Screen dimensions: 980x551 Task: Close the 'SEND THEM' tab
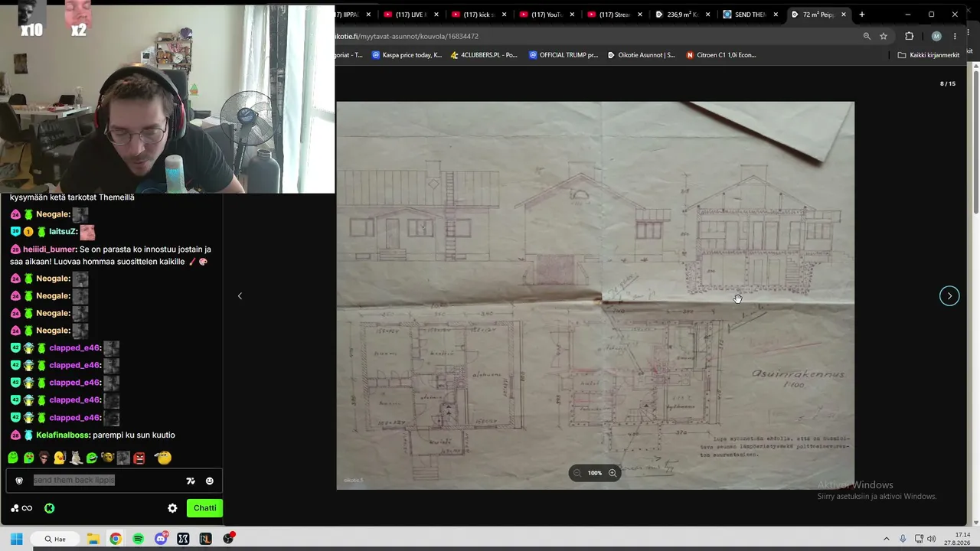[x=776, y=15]
